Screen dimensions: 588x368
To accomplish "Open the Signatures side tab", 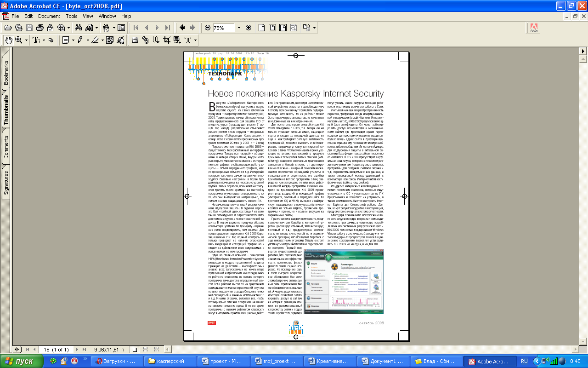I will coord(6,183).
